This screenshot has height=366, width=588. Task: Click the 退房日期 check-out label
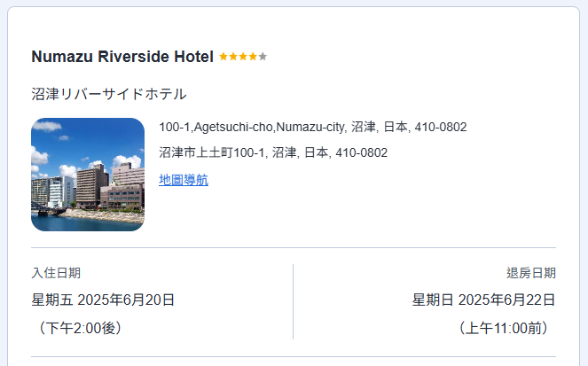tap(531, 273)
